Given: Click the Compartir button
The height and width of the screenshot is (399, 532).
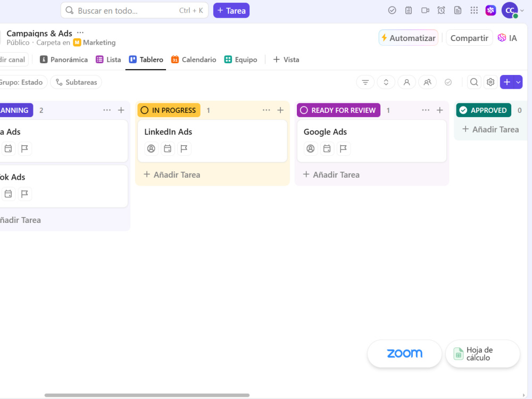Looking at the screenshot, I should tap(469, 38).
